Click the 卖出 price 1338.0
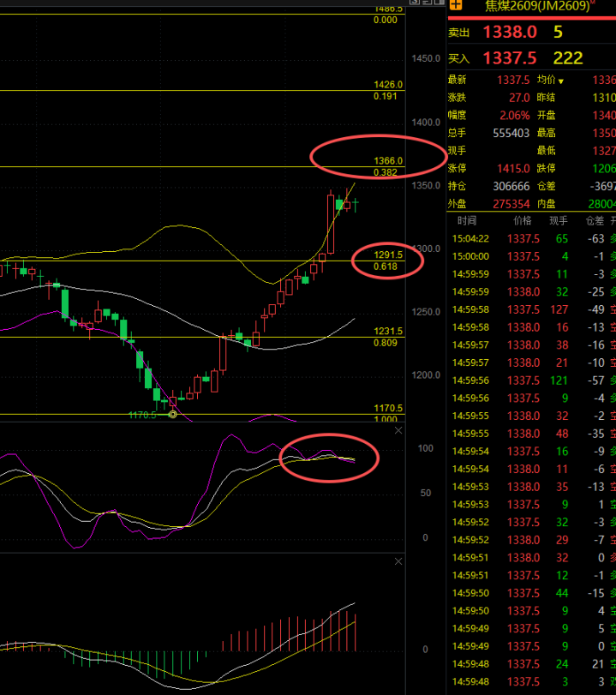 pyautogui.click(x=510, y=33)
